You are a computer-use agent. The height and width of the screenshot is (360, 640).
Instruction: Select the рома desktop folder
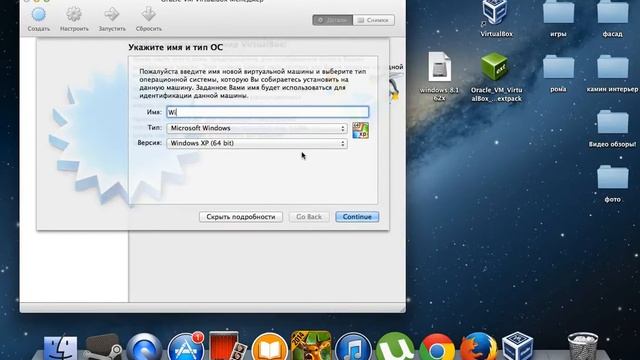click(558, 67)
